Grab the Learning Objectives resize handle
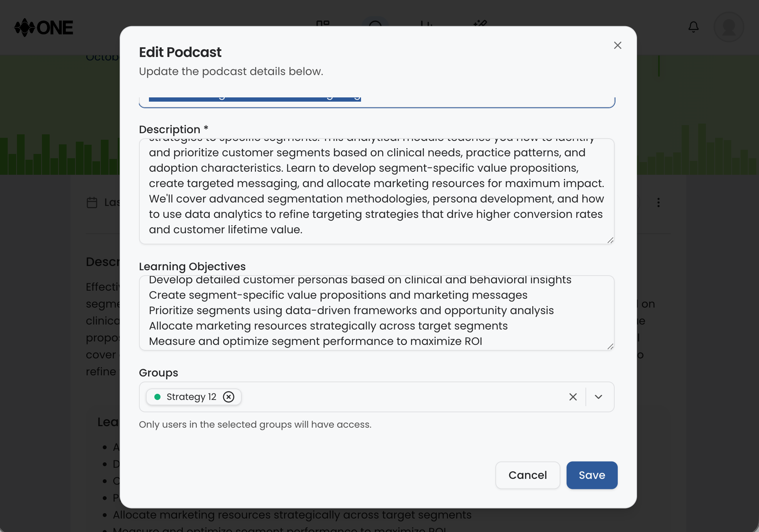759x532 pixels. point(610,346)
